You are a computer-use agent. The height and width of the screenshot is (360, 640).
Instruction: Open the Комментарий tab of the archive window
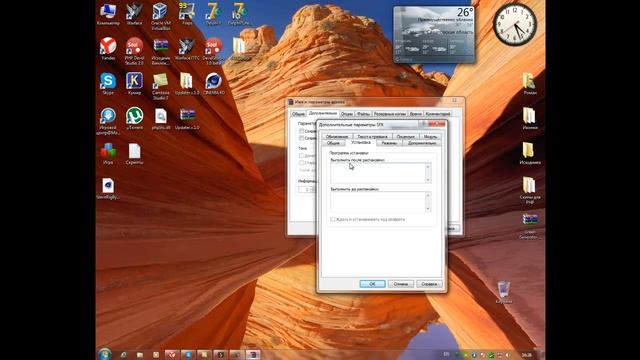coord(438,114)
